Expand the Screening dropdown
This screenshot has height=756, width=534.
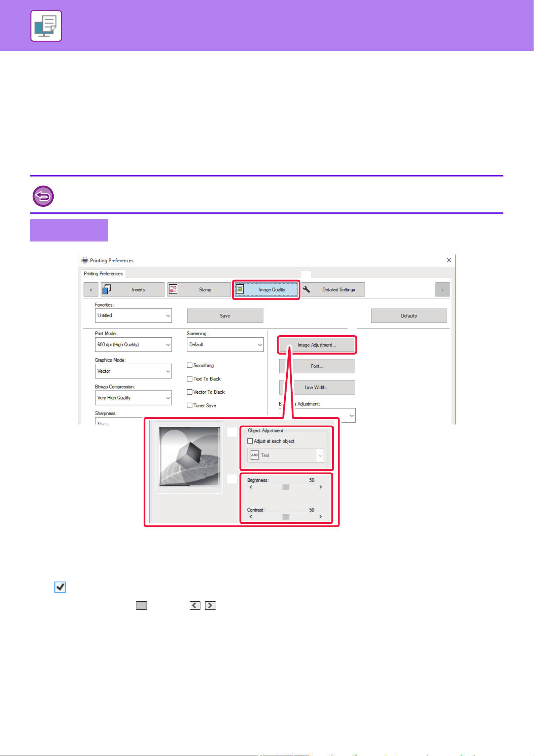coord(225,344)
